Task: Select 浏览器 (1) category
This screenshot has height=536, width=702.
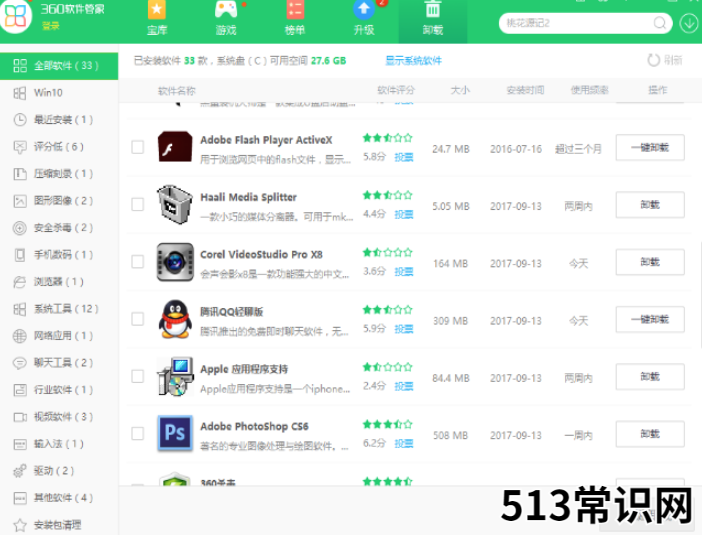Action: tap(59, 282)
